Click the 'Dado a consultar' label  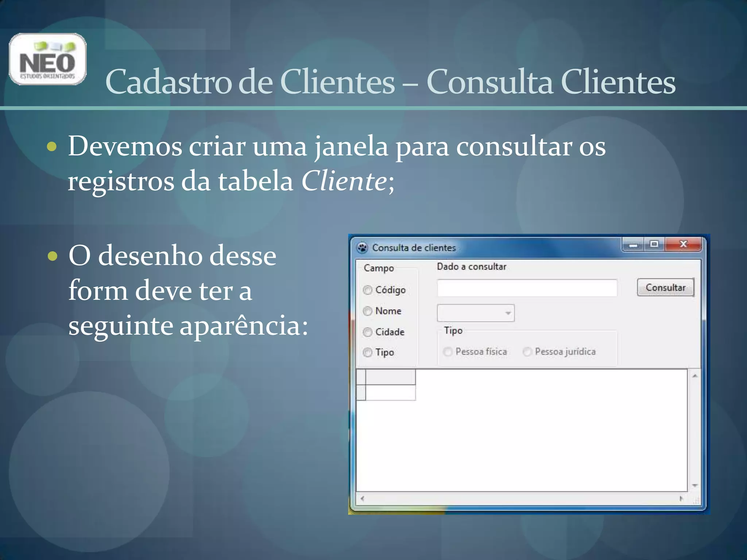click(x=472, y=267)
